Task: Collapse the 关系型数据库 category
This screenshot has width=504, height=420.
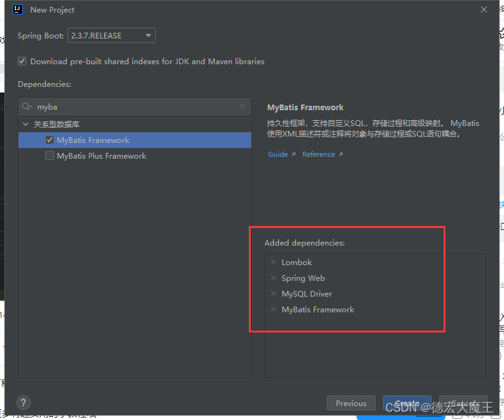Action: pos(25,124)
